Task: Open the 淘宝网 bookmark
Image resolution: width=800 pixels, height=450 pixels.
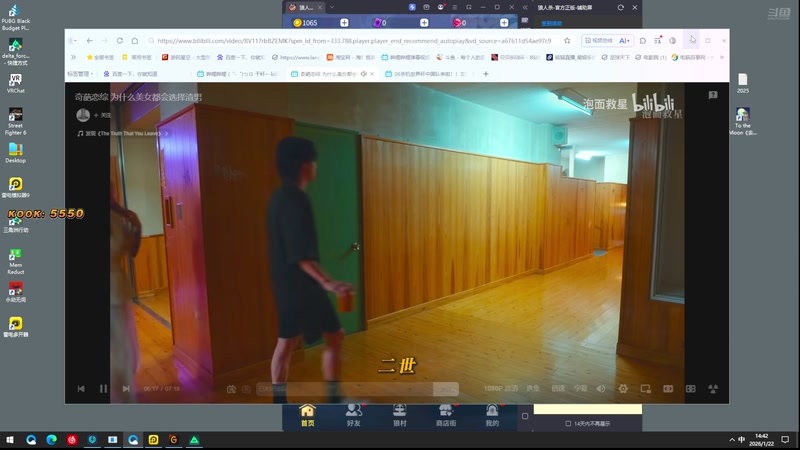Action: point(350,57)
